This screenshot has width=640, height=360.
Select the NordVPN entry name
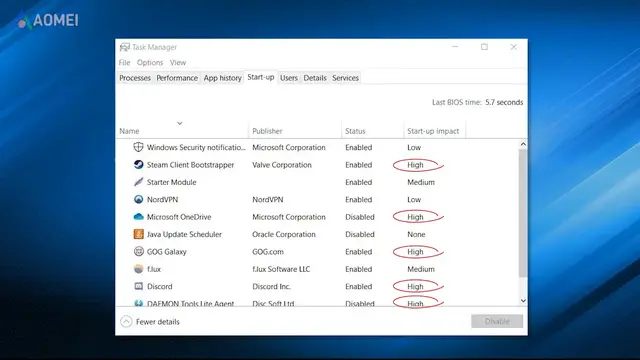coord(162,200)
